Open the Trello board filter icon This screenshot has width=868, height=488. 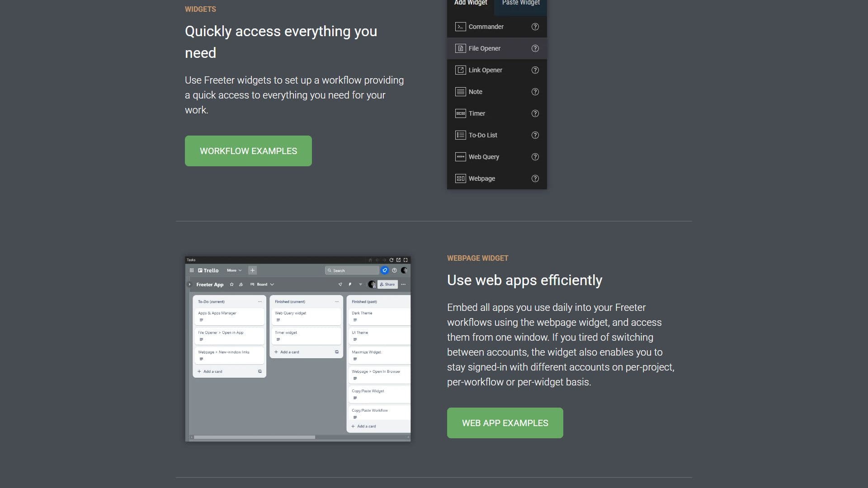[x=360, y=284]
